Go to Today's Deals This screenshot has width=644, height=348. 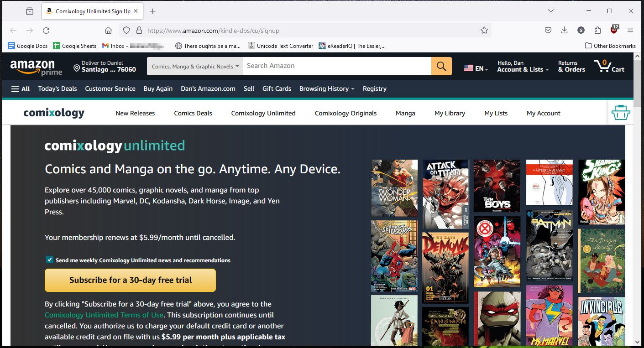tap(58, 88)
